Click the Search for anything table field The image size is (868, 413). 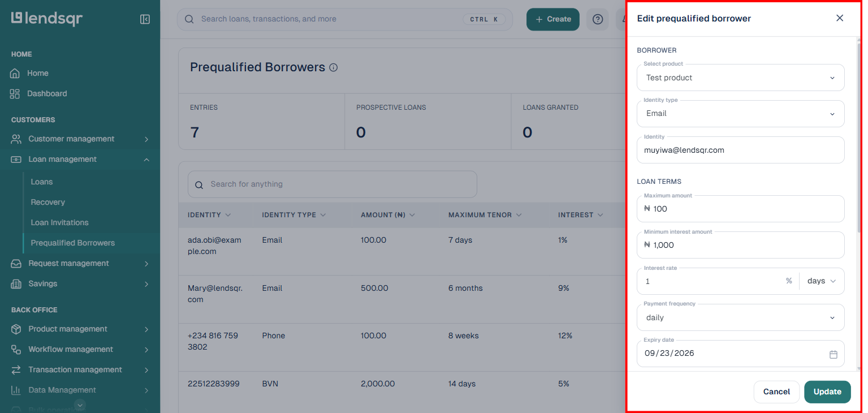(332, 184)
